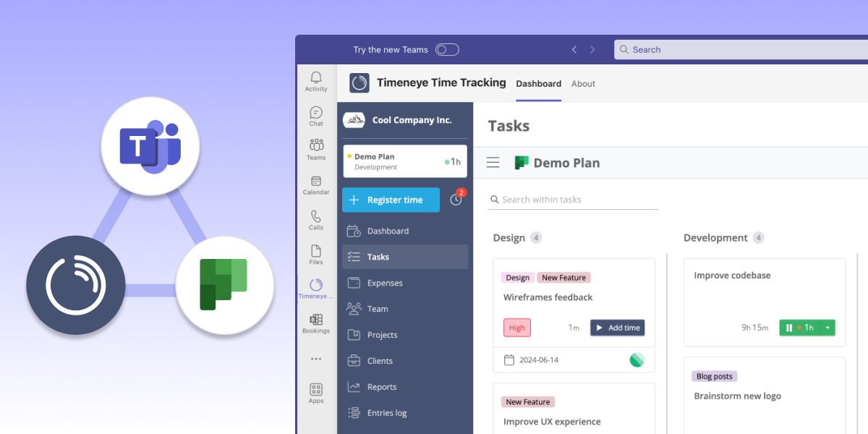This screenshot has width=868, height=434.
Task: Expand the timer dropdown on Improve codebase
Action: click(x=826, y=328)
